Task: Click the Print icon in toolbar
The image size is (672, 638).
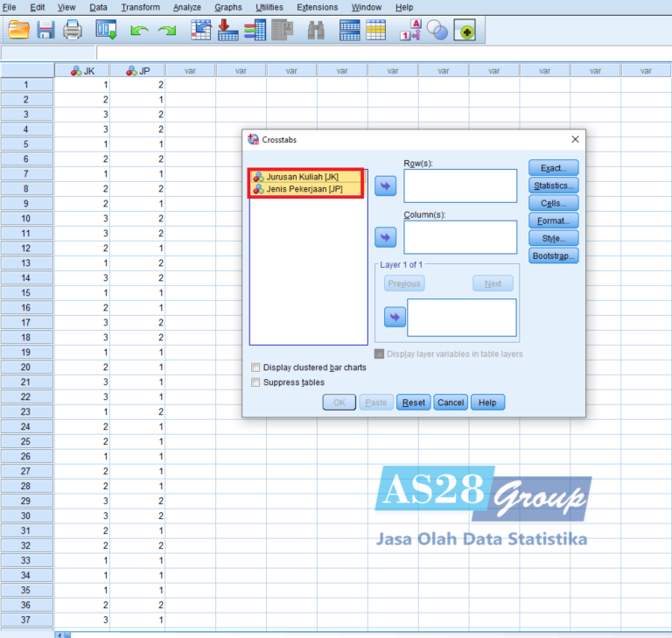Action: [x=73, y=31]
